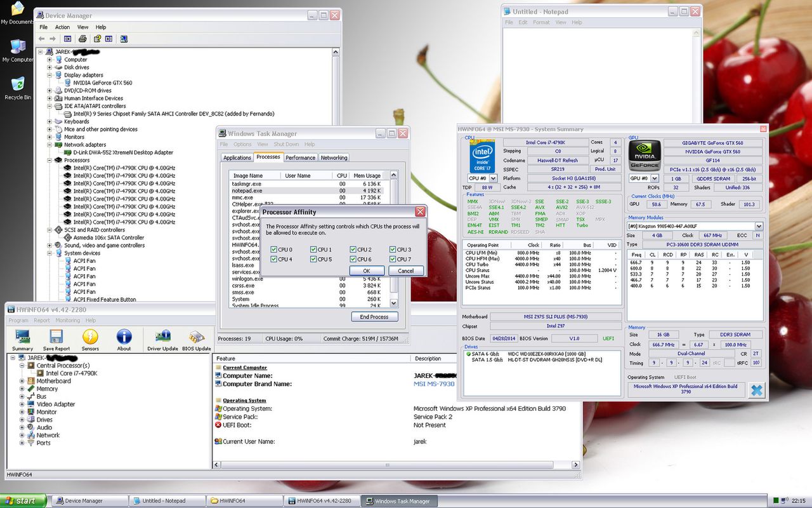Viewport: 812px width, 508px height.
Task: Open the MSI MS-7930 brand name link
Action: pos(434,384)
